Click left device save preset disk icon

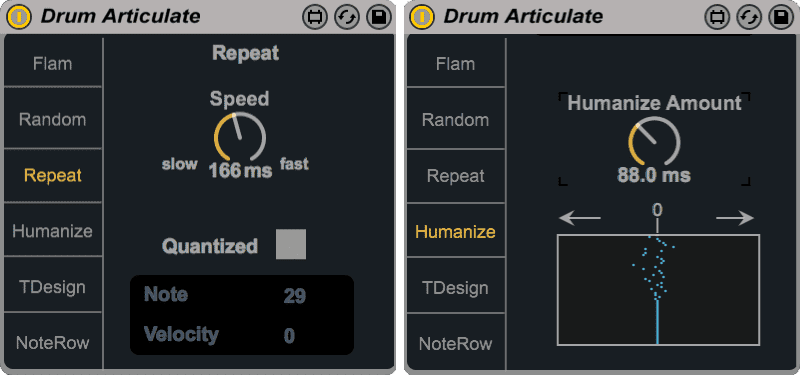coord(379,17)
